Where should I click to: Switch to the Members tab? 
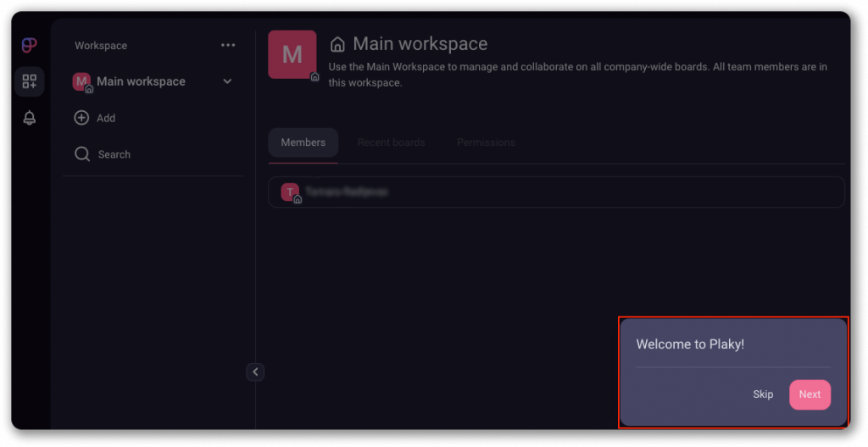303,142
